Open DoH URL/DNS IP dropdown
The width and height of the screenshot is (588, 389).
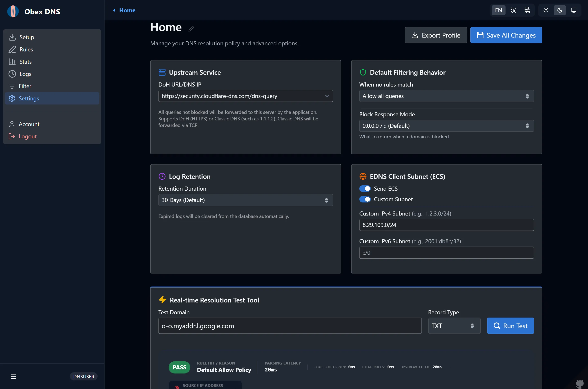(246, 96)
